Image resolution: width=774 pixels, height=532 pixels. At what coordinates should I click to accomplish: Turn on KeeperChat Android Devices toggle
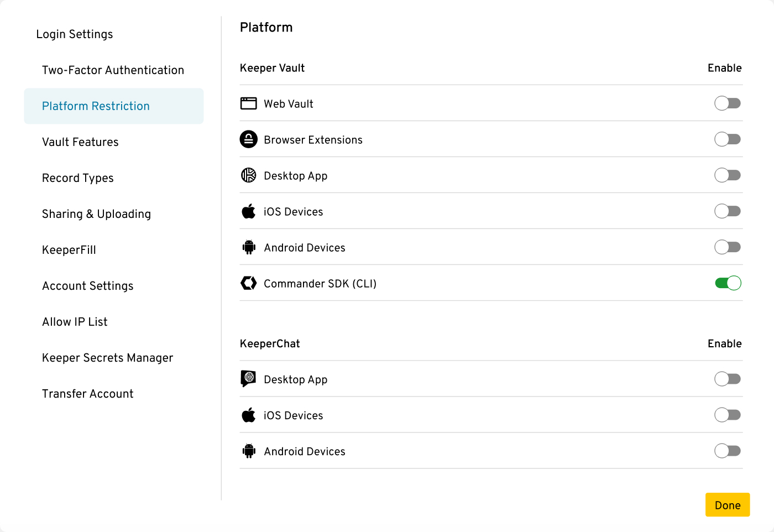tap(728, 451)
